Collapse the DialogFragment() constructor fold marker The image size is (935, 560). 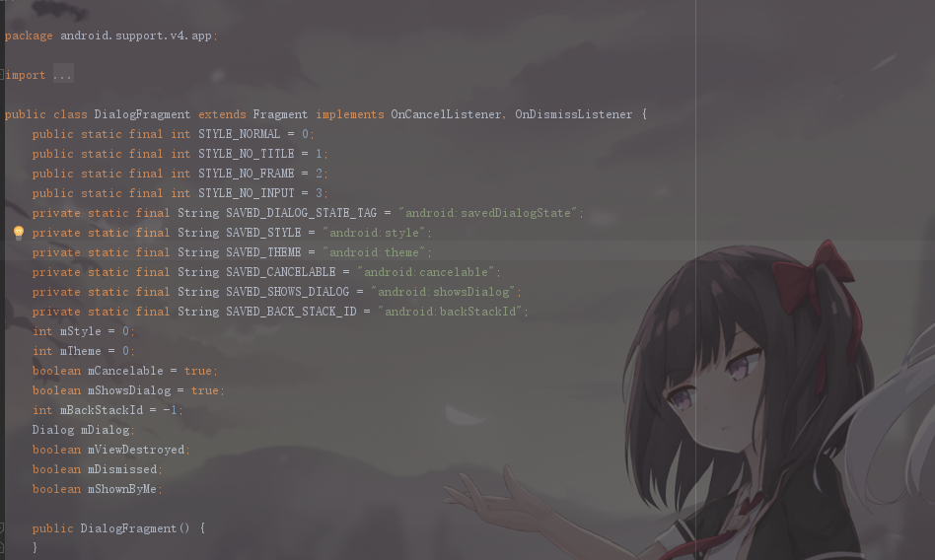(2, 527)
